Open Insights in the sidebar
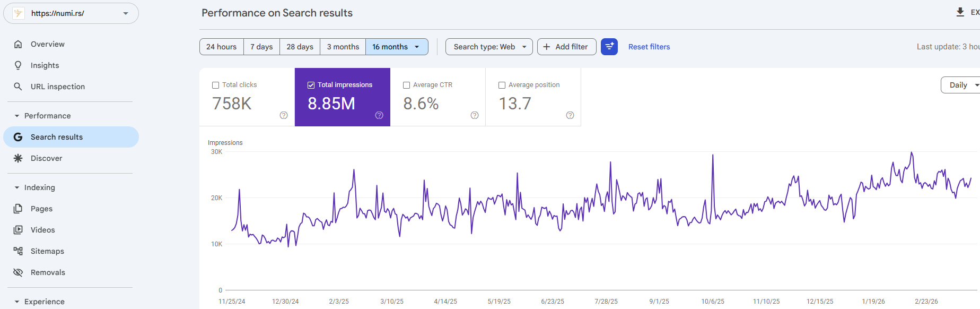 coord(45,65)
